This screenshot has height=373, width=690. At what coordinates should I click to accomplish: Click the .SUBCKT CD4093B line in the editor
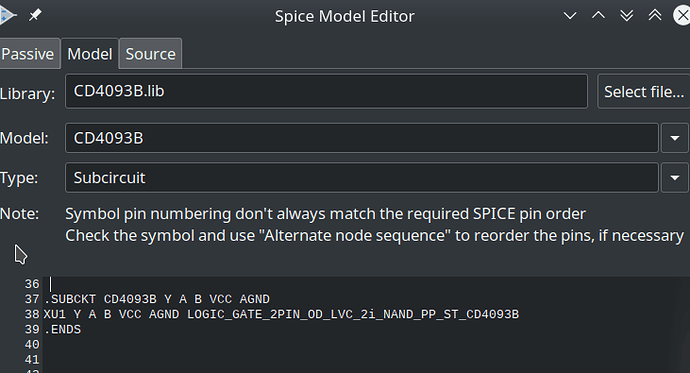tap(157, 299)
